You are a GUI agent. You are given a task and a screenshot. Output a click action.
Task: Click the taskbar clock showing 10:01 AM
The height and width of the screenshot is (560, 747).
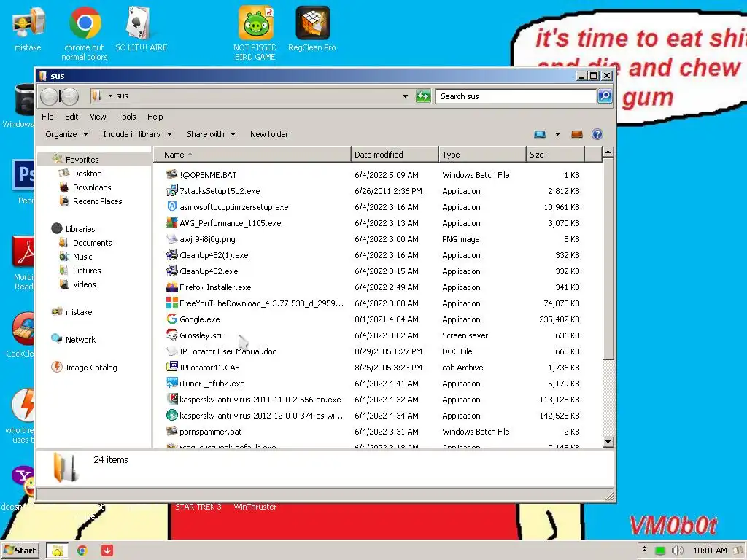click(x=710, y=551)
